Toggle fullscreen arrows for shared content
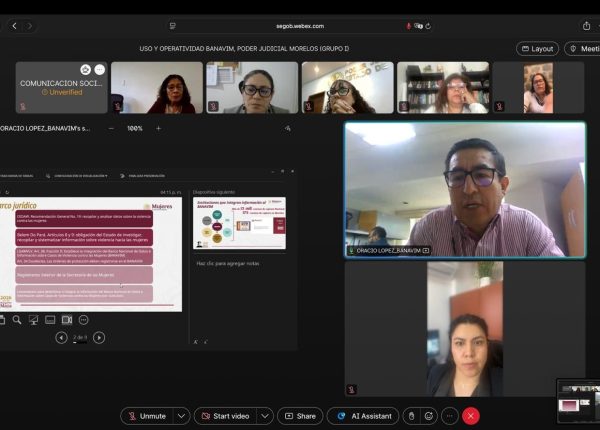 [x=288, y=128]
